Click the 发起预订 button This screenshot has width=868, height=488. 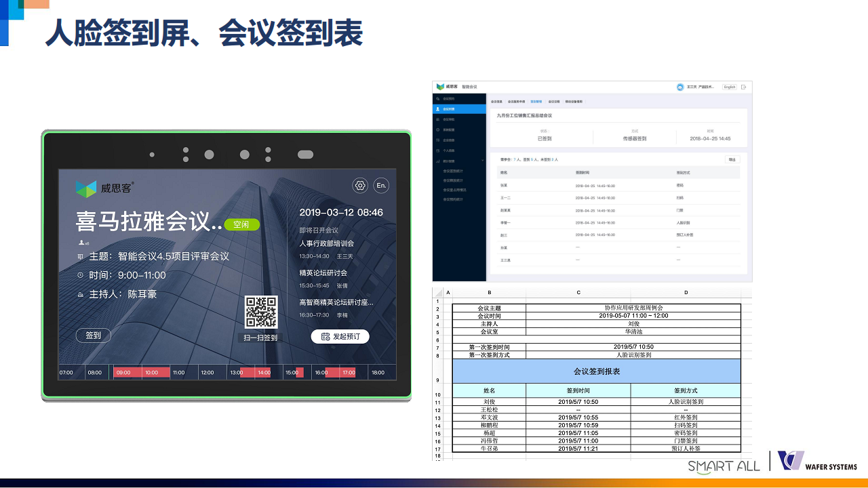coord(340,336)
